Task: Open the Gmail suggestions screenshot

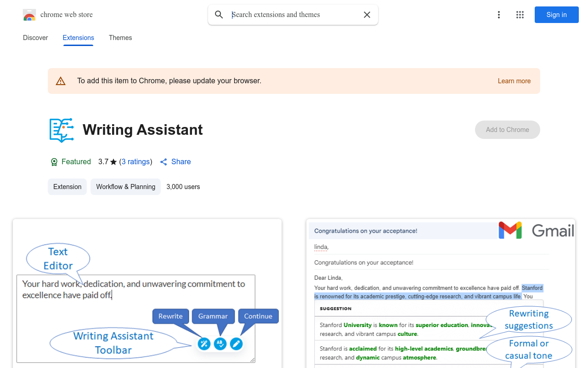Action: coord(441,293)
